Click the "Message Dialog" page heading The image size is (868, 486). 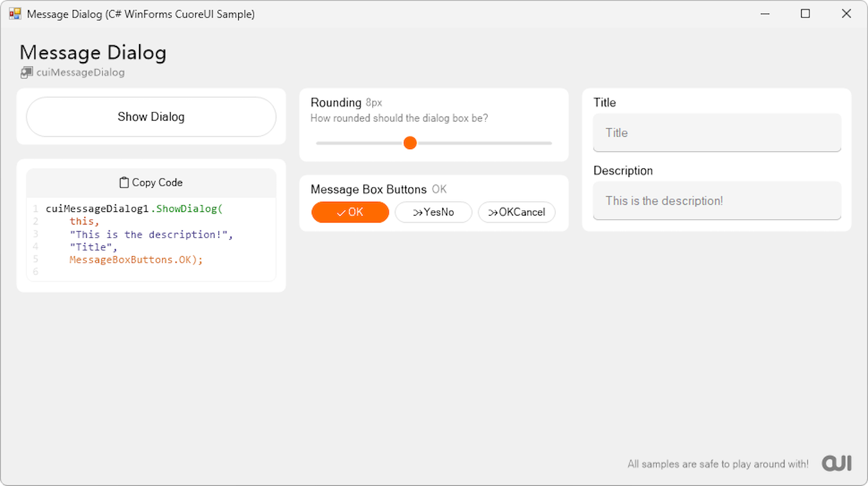click(x=93, y=53)
